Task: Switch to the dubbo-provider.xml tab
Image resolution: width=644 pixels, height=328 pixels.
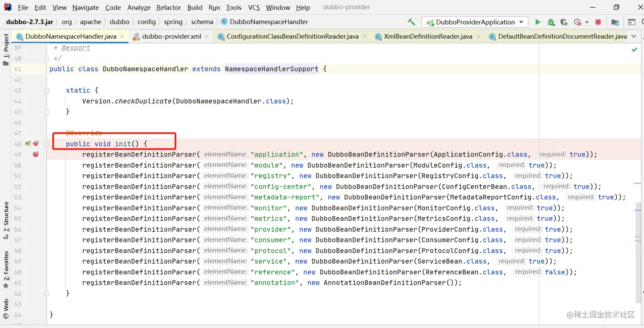Action: tap(172, 37)
